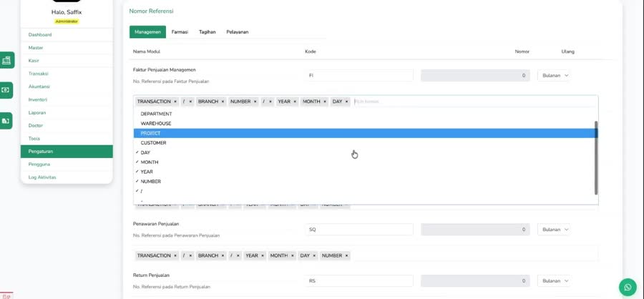The height and width of the screenshot is (299, 644).
Task: Click the yellow Administrator badge
Action: 67,21
